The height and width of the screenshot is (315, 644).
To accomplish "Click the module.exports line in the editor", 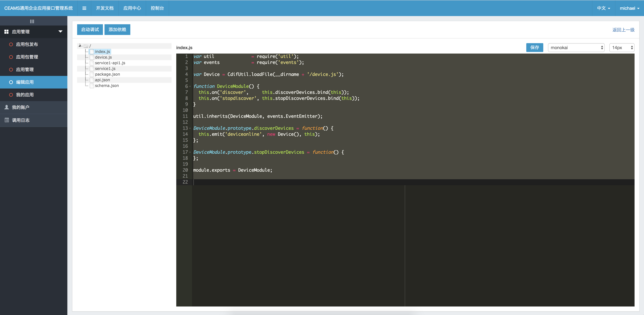I will pos(232,170).
